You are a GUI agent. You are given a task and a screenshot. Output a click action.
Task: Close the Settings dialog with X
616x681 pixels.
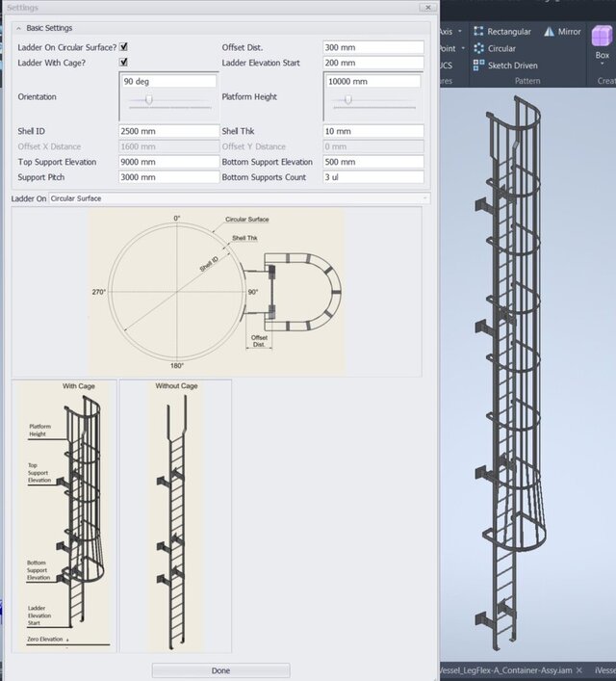coord(425,7)
